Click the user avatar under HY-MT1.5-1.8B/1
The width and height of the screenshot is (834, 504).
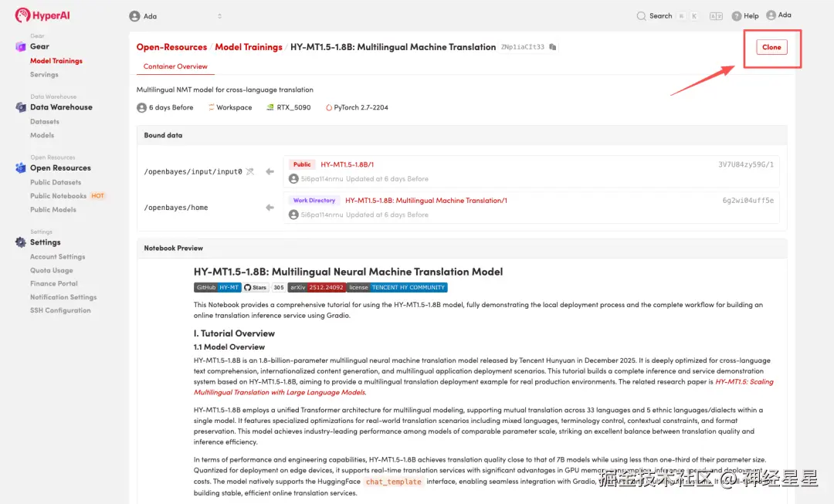(x=293, y=178)
